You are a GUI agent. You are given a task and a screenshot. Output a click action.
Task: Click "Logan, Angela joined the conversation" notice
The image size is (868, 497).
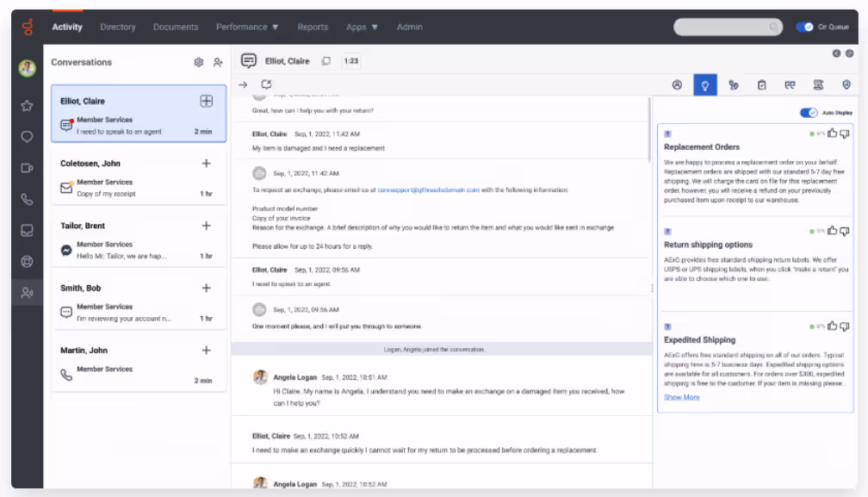click(x=434, y=349)
